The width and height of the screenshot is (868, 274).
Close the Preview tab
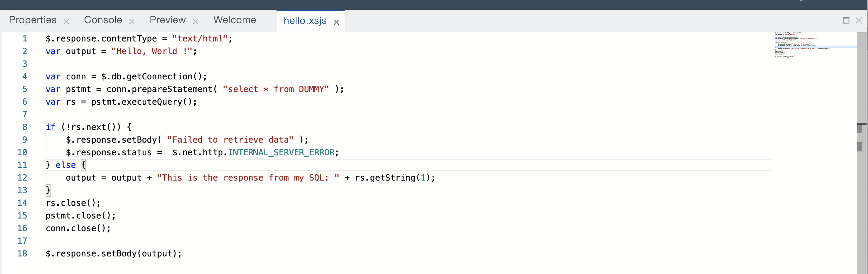(x=196, y=21)
